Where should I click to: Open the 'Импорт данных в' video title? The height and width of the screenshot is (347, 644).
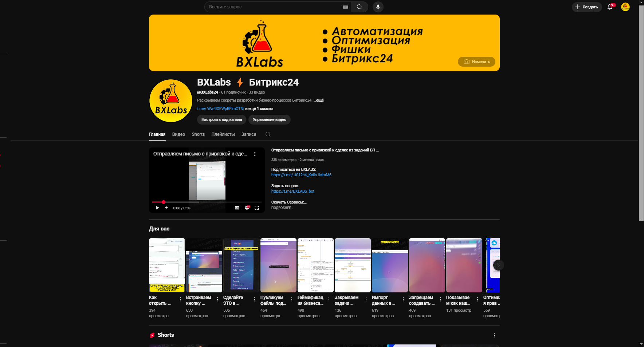tap(384, 300)
